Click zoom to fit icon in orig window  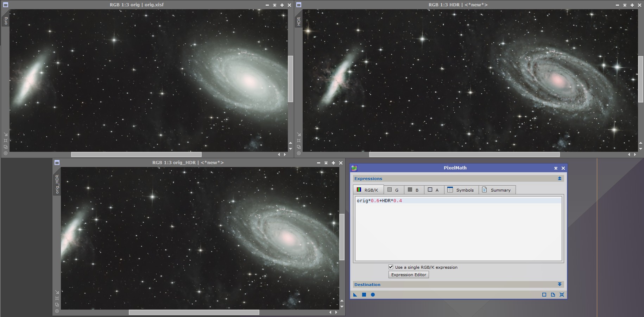coord(6,141)
